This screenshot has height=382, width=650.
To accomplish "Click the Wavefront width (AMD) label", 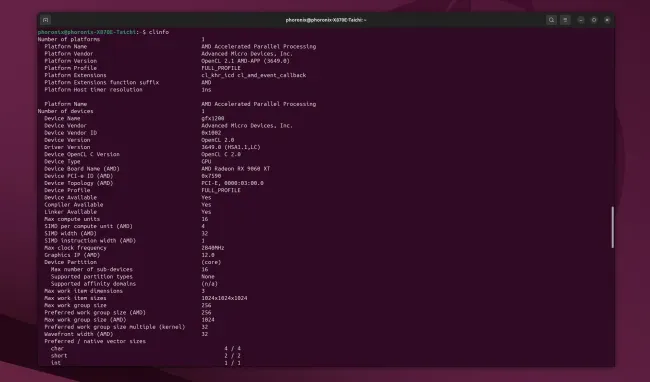I will (79, 334).
